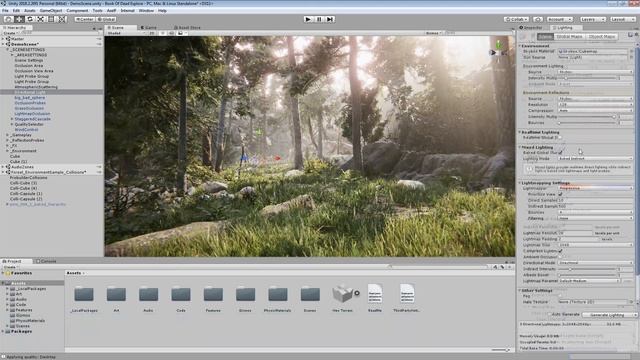Click the scene orientation gizmo

(x=499, y=49)
